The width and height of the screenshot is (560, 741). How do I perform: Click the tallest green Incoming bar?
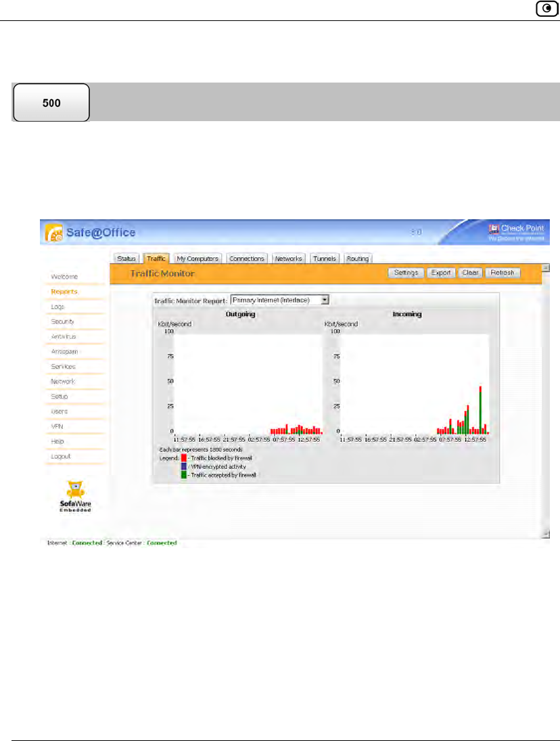[481, 411]
